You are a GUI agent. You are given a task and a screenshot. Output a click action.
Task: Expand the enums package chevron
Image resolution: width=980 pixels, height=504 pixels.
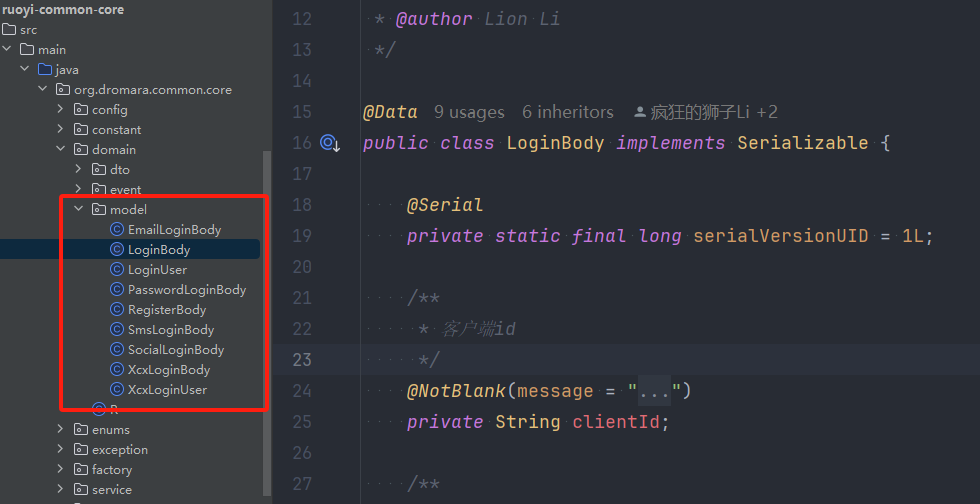61,430
